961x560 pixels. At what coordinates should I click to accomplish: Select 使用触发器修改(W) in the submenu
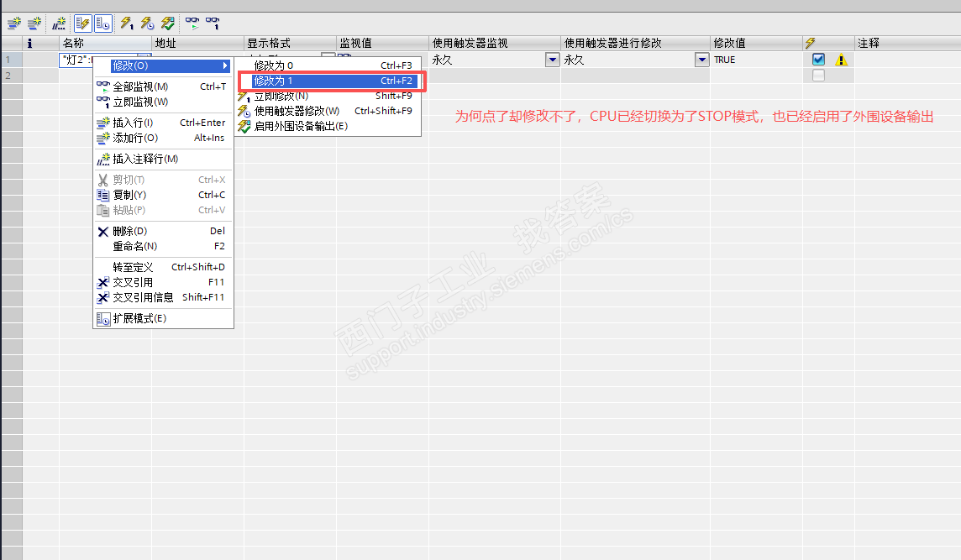[x=329, y=111]
